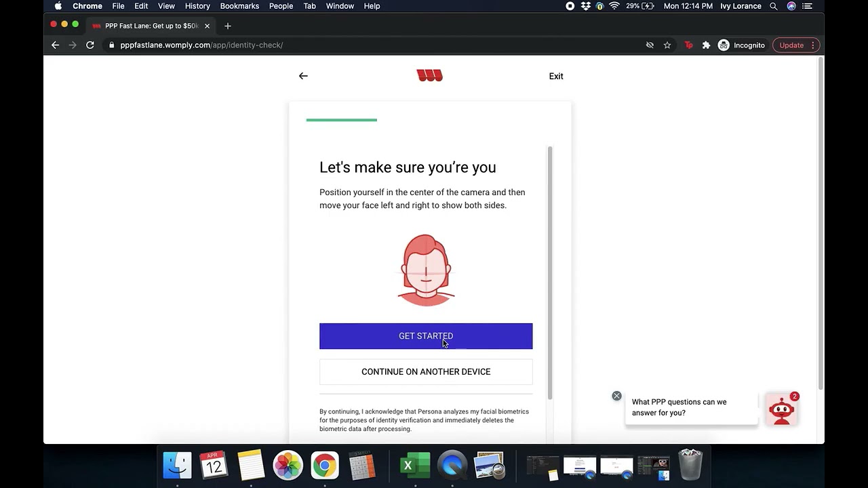Click the Chrome Update button
The height and width of the screenshot is (488, 868).
pyautogui.click(x=791, y=45)
